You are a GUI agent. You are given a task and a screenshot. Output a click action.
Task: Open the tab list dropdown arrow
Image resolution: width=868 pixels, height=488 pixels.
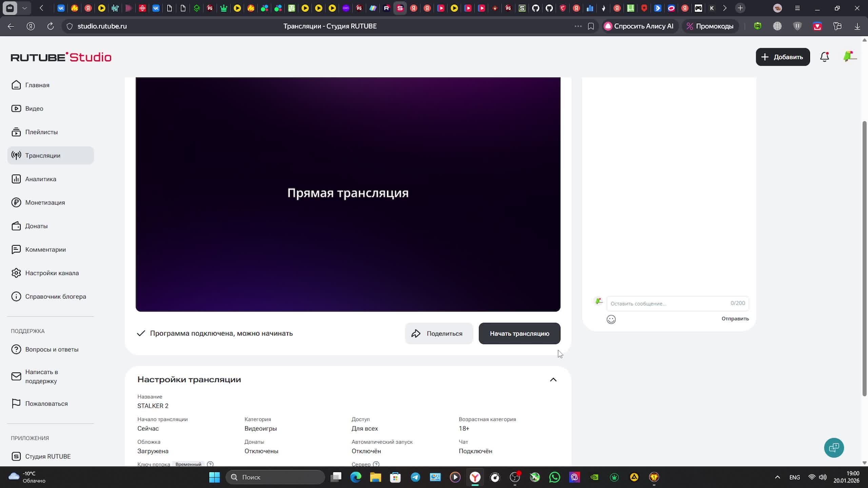point(24,8)
